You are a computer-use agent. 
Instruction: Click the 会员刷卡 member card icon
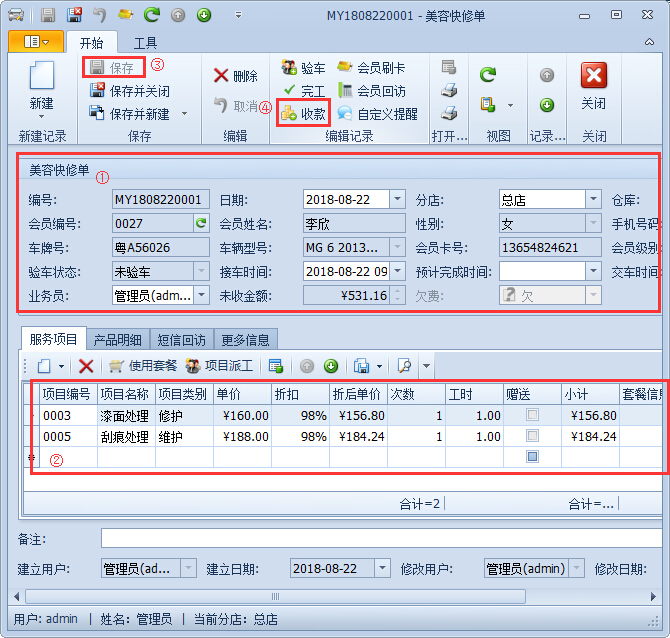click(345, 68)
